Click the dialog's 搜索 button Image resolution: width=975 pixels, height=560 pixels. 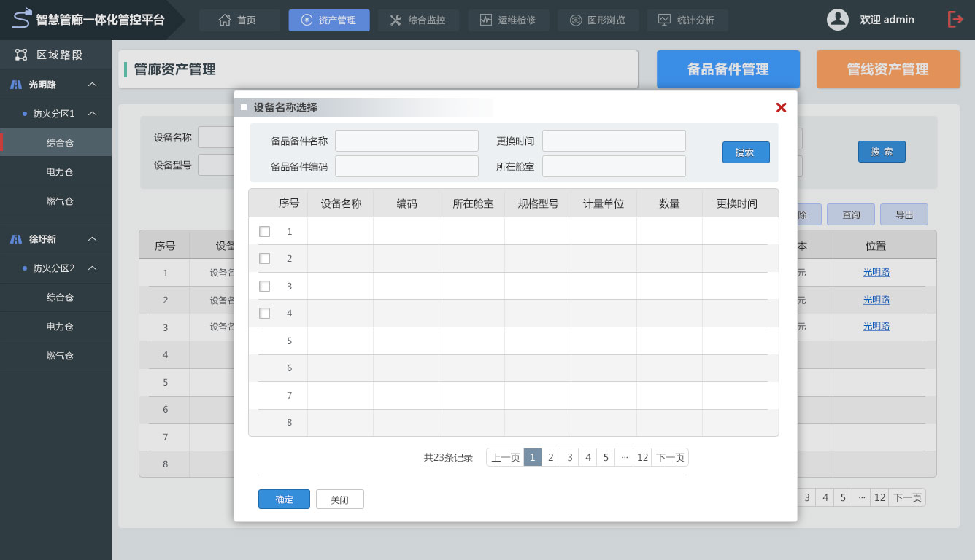746,152
